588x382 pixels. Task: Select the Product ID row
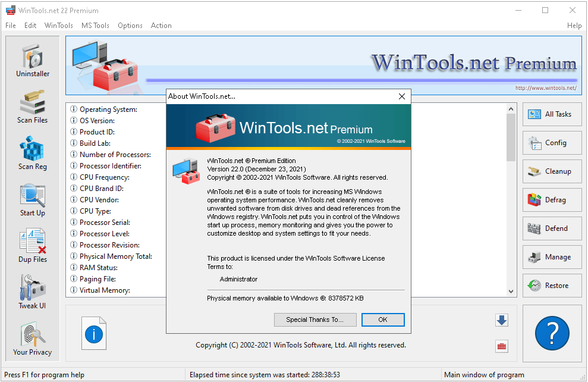[92, 131]
